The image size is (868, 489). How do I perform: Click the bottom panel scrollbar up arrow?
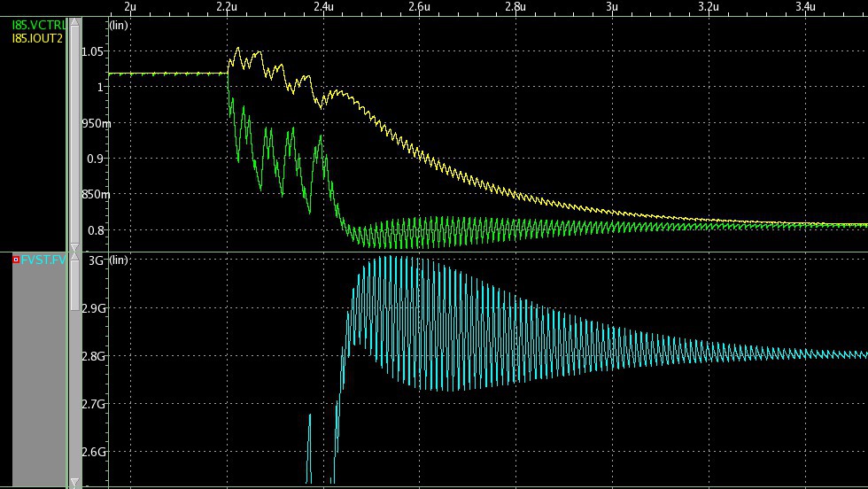[x=74, y=258]
